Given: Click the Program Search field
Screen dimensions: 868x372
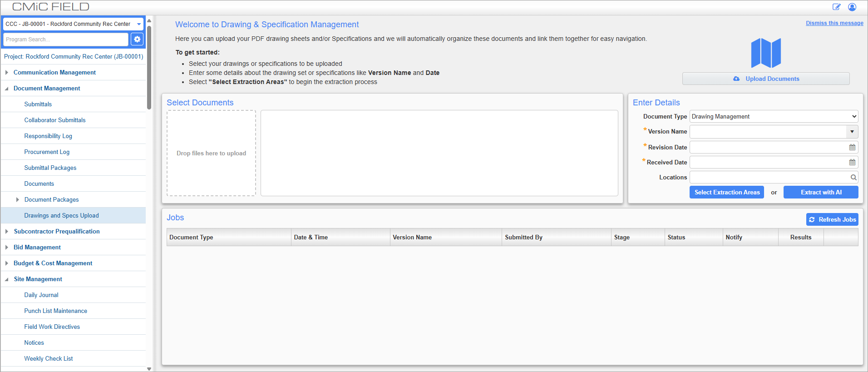Looking at the screenshot, I should [66, 40].
